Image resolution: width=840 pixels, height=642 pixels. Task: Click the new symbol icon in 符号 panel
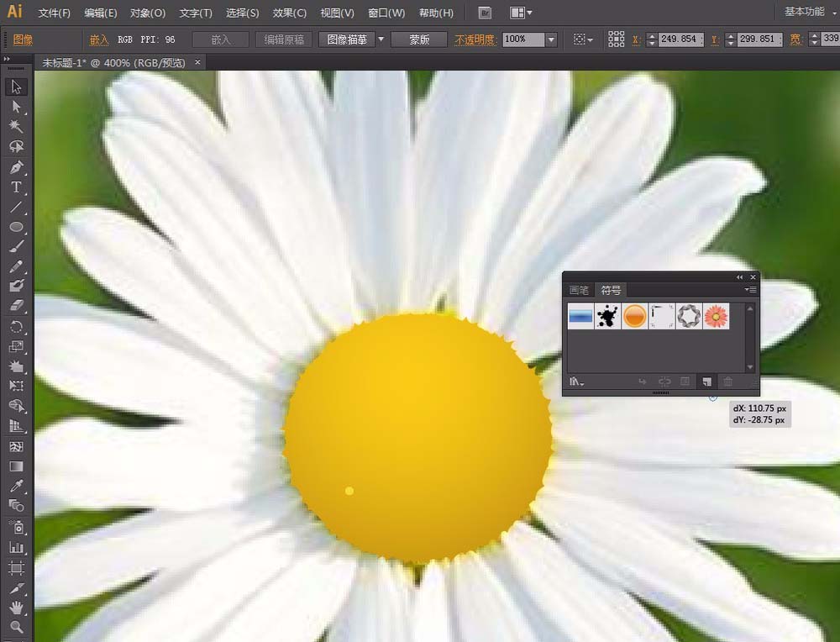click(x=706, y=382)
